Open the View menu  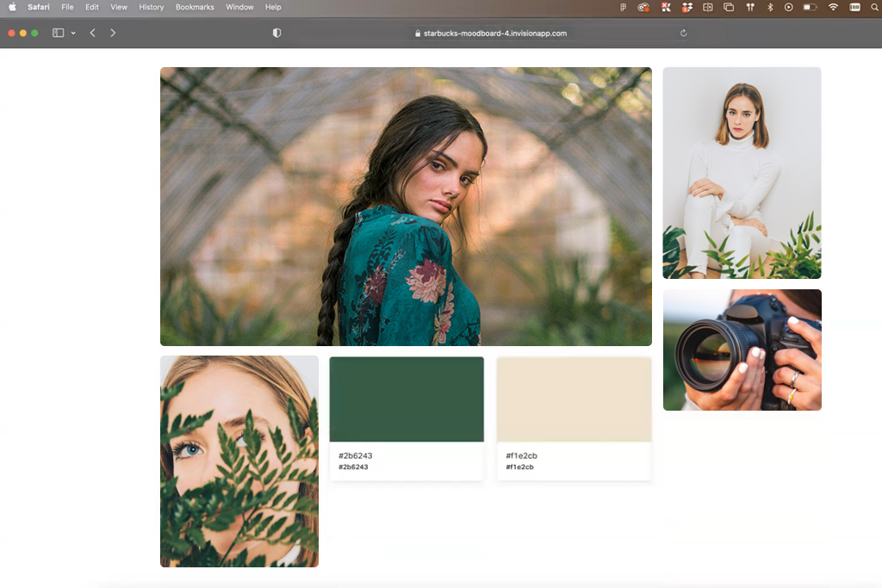click(x=119, y=7)
